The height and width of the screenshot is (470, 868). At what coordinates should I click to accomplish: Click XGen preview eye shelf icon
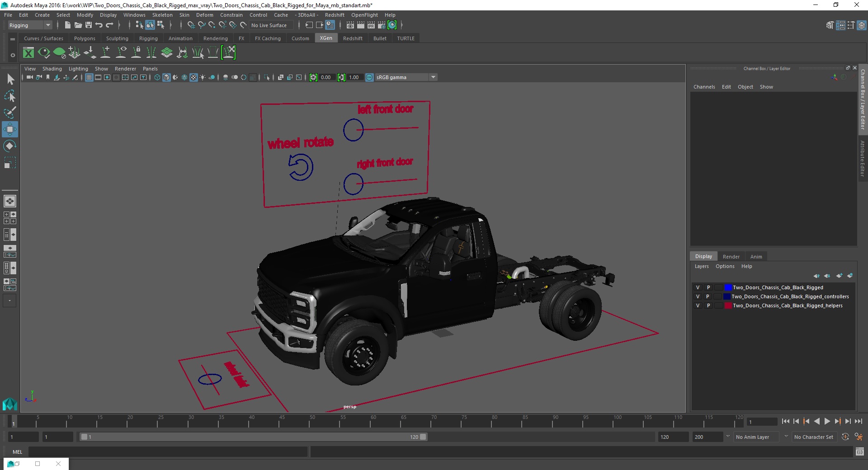44,53
